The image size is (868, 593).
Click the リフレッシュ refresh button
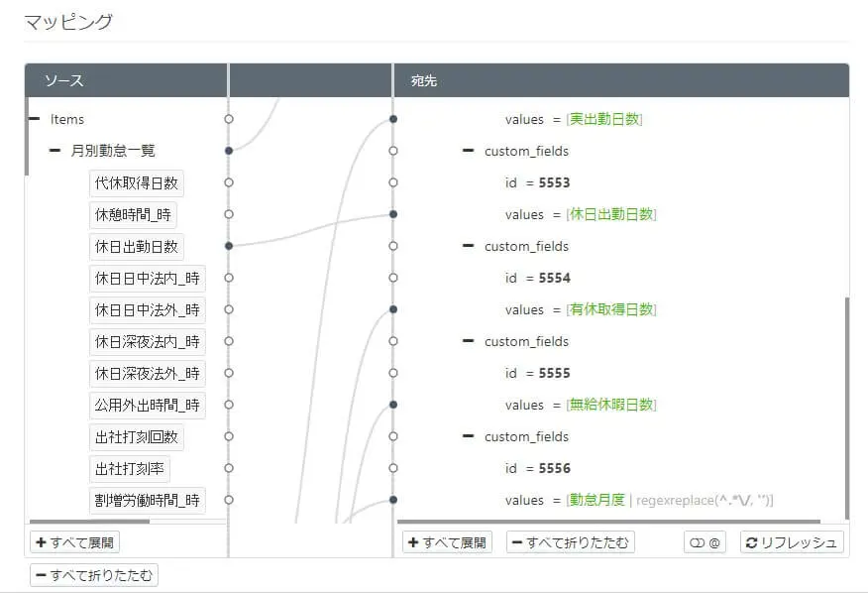point(792,542)
